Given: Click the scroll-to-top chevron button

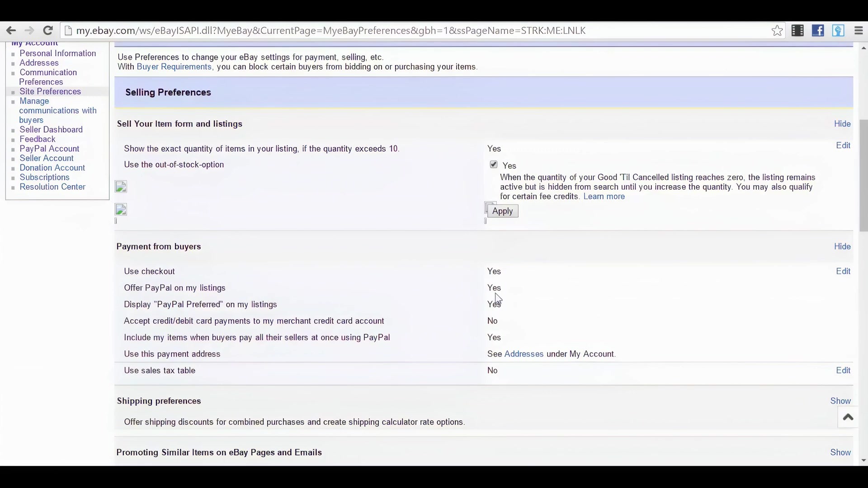Looking at the screenshot, I should (848, 418).
